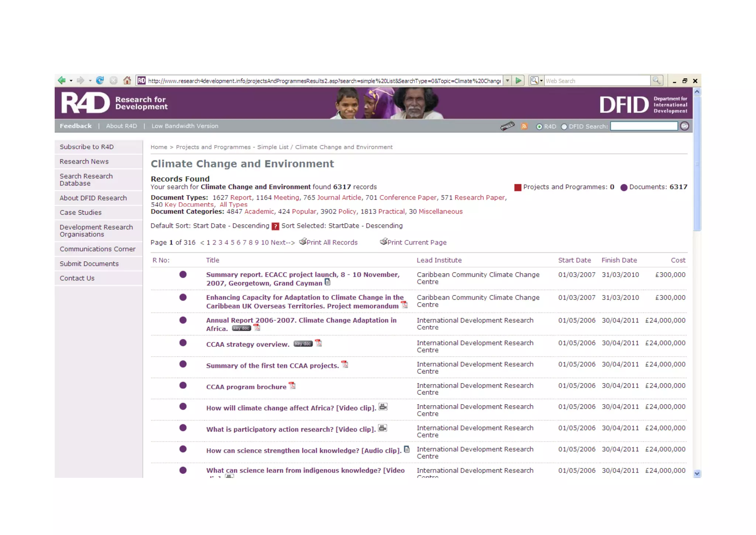
Task: Click printer icon beside Print Current Page
Action: tap(384, 242)
